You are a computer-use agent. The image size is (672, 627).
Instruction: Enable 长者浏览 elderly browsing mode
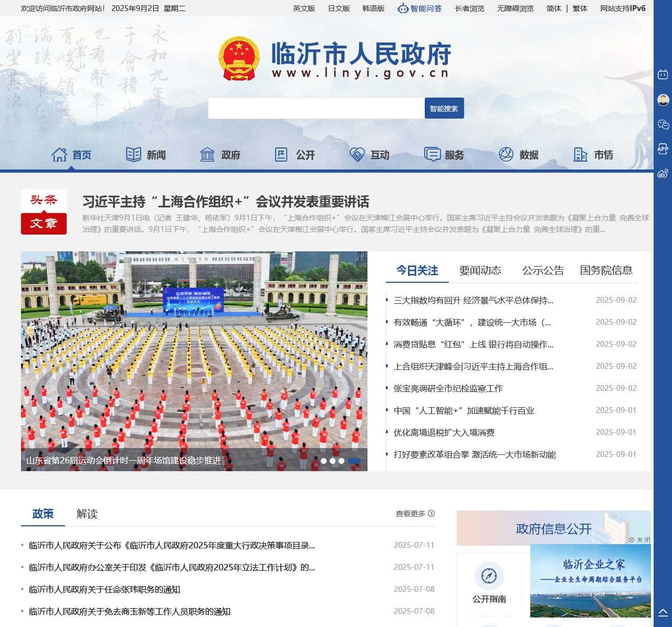(x=469, y=8)
